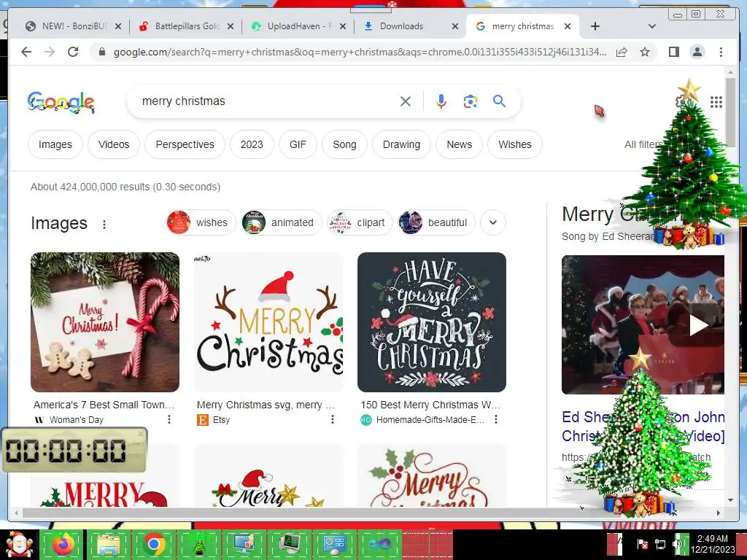Submit search with the magnifying glass icon
This screenshot has width=747, height=560.
(x=499, y=101)
